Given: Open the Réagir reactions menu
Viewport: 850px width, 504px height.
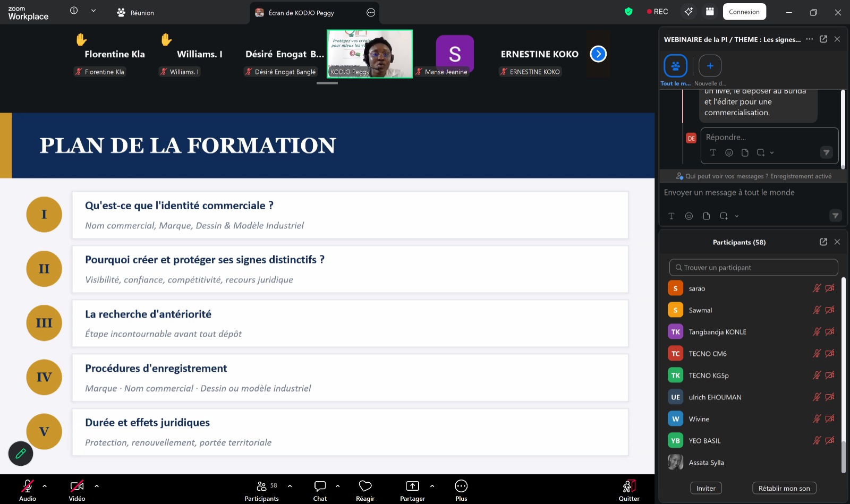Looking at the screenshot, I should tap(365, 486).
